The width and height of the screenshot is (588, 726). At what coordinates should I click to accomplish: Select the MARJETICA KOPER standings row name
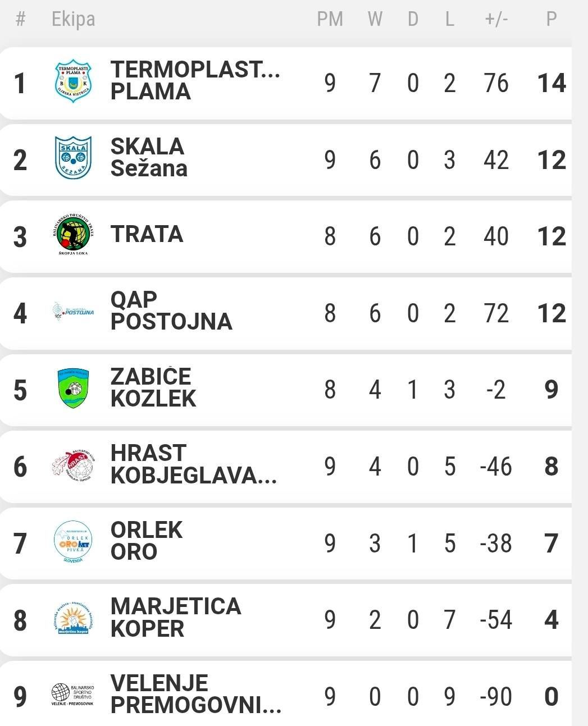pos(175,618)
